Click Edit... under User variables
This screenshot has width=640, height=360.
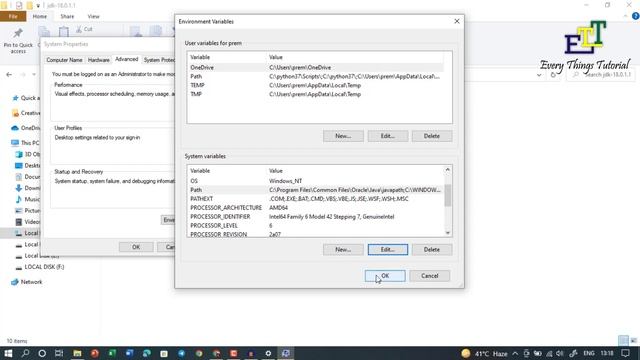click(387, 136)
